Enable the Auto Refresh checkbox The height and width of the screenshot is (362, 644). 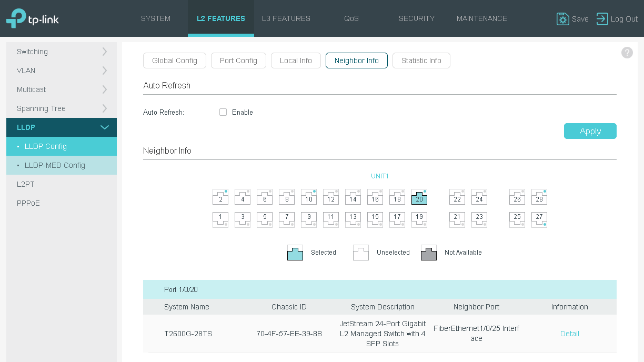[x=223, y=112]
